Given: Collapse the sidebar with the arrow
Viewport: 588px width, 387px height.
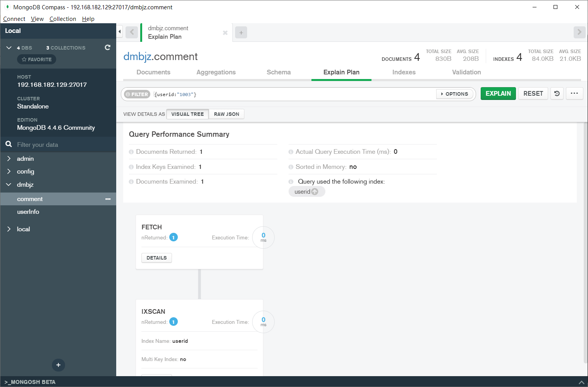Looking at the screenshot, I should [x=120, y=32].
